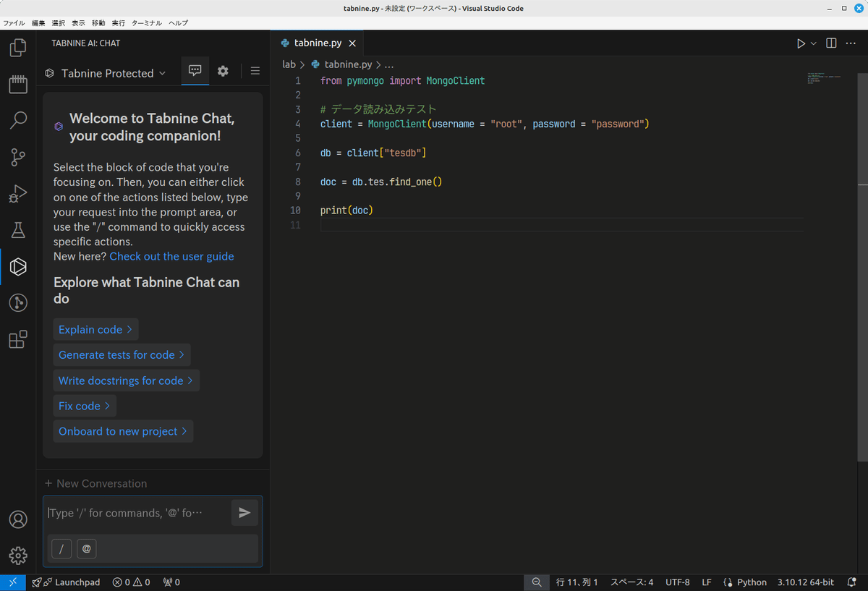Open the Extensions icon
The height and width of the screenshot is (591, 868).
click(17, 339)
